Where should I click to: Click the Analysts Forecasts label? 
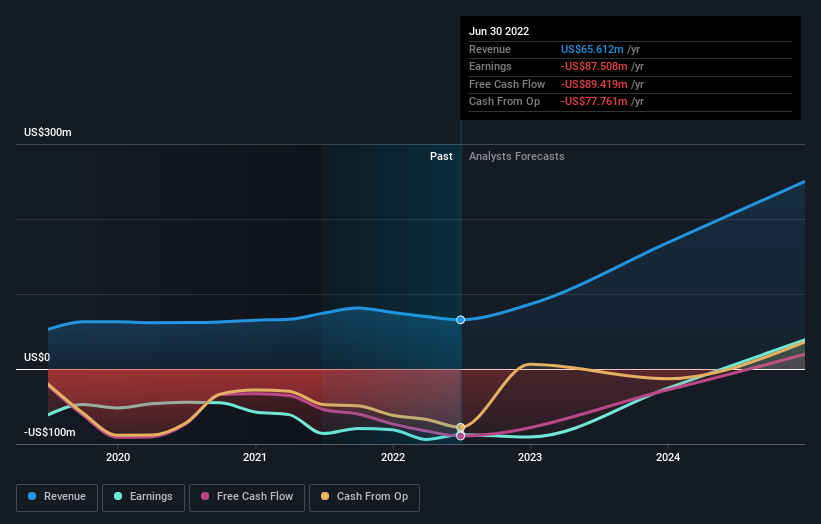517,157
